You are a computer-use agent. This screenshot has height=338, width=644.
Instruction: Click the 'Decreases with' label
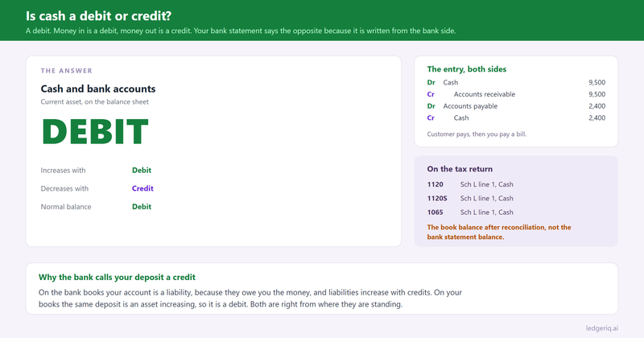[x=64, y=188]
